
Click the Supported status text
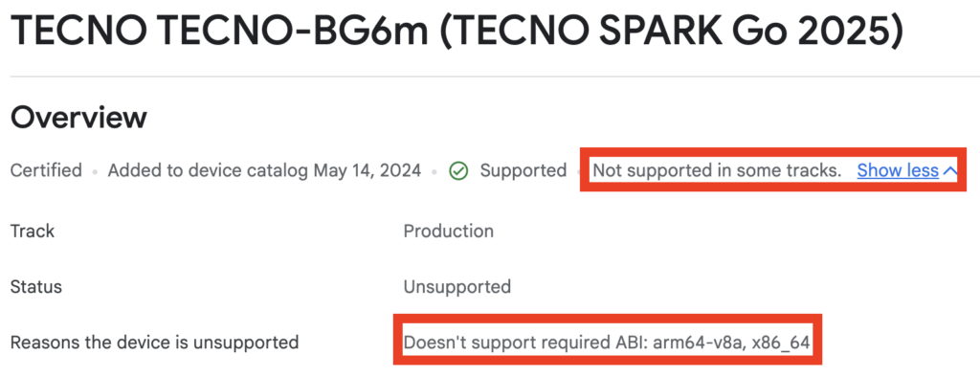pos(523,170)
